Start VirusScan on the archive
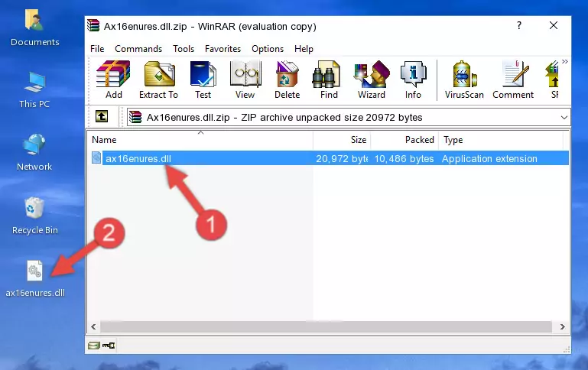The width and height of the screenshot is (588, 370). (464, 80)
